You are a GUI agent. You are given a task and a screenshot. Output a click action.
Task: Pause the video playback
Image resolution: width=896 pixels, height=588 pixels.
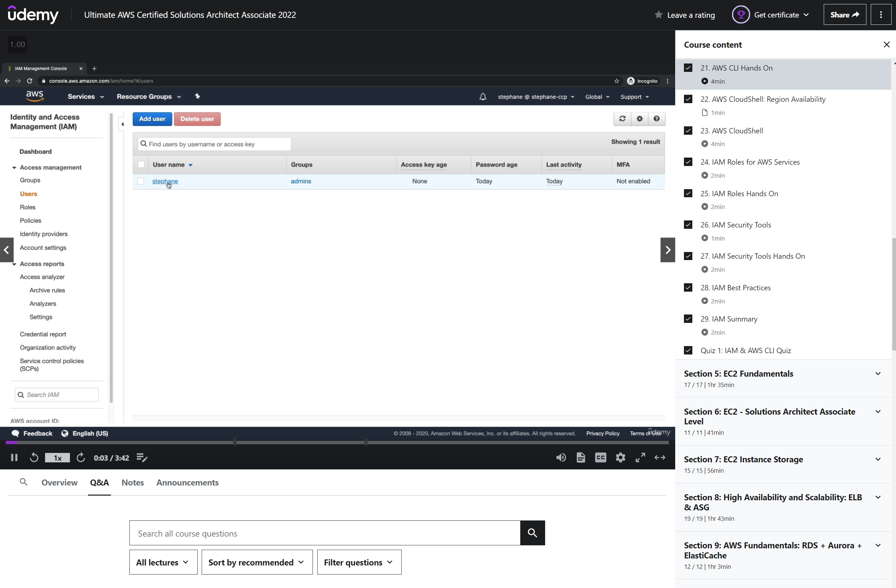[14, 458]
